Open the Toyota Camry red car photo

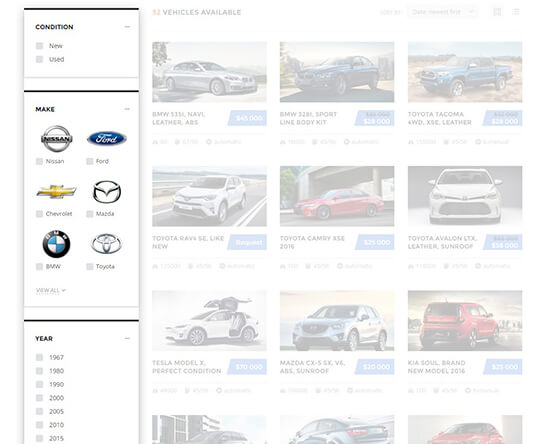tap(337, 196)
